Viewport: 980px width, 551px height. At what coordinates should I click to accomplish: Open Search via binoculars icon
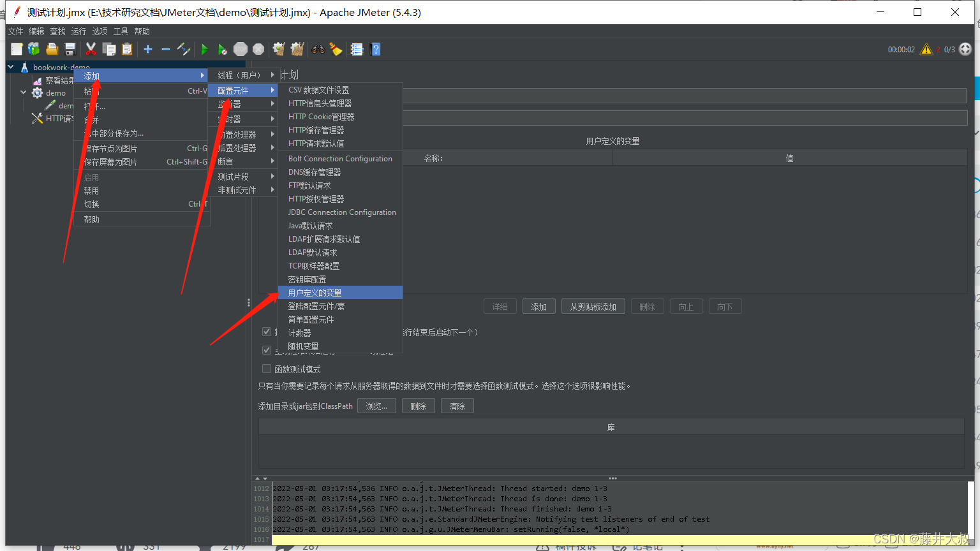(x=318, y=49)
